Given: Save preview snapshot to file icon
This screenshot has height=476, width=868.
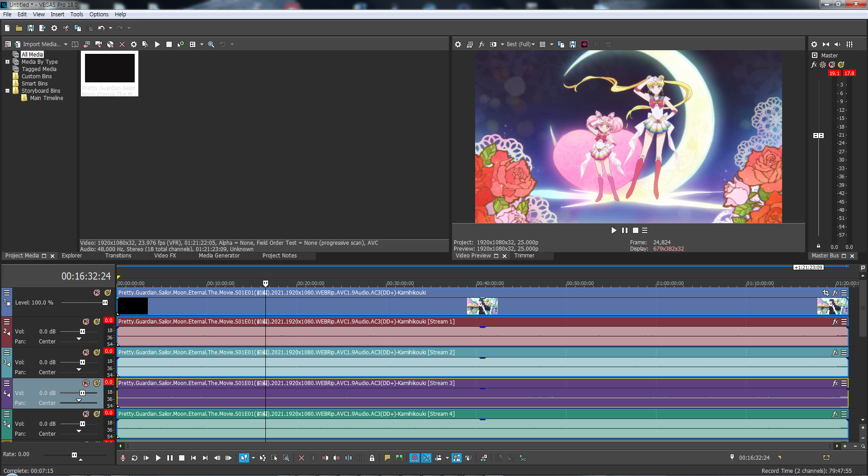Looking at the screenshot, I should tap(573, 44).
